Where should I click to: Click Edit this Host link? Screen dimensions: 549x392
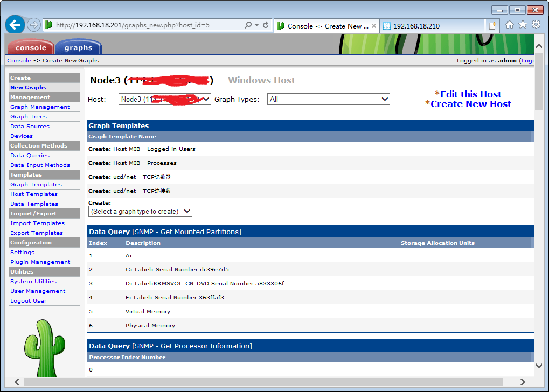(x=470, y=94)
